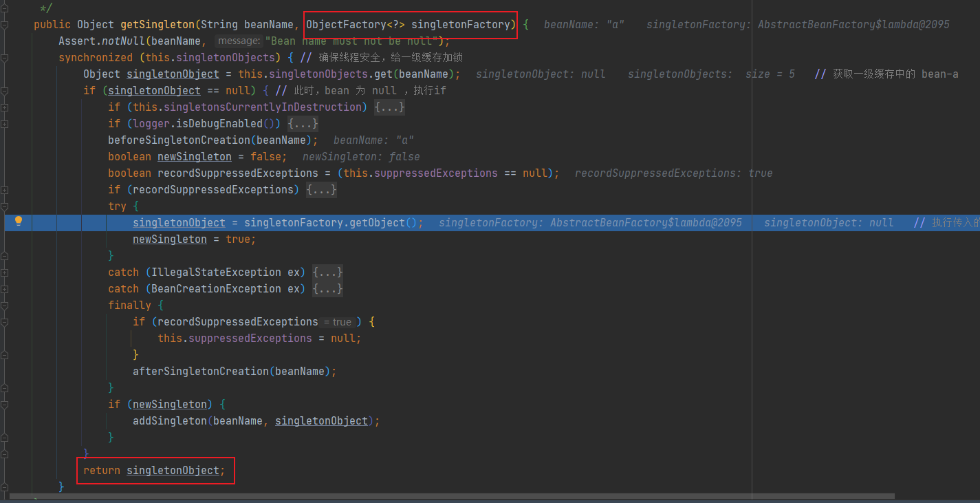Image resolution: width=980 pixels, height=503 pixels.
Task: Collapse the getSingleton method fold marker
Action: (5, 25)
